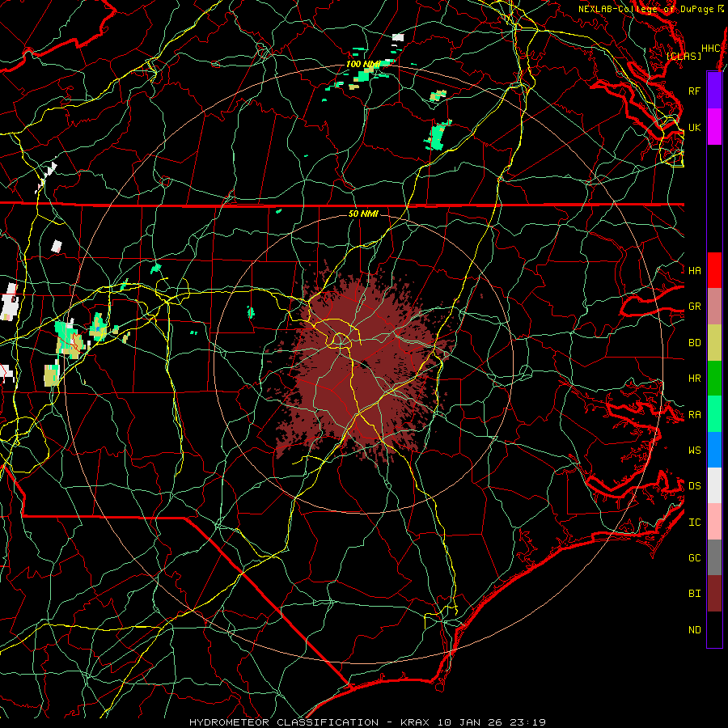
Task: Click the "GR" legend label
Action: (694, 307)
